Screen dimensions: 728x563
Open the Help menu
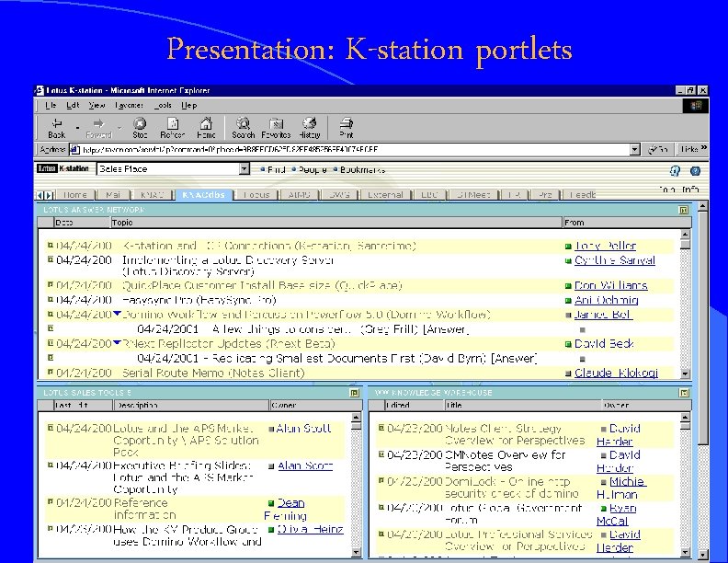point(189,105)
